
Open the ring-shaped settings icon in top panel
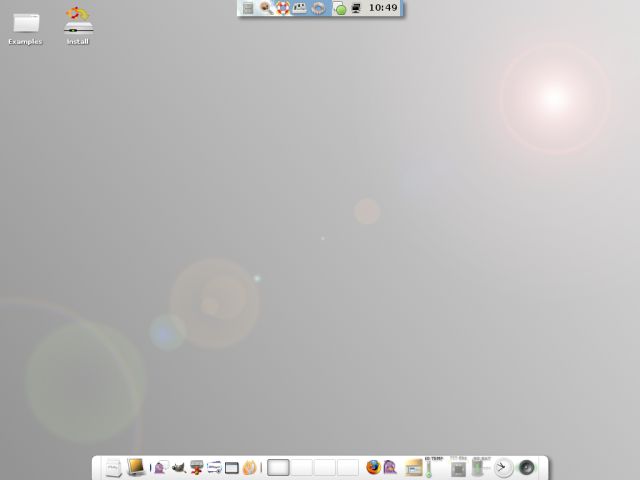pos(319,8)
